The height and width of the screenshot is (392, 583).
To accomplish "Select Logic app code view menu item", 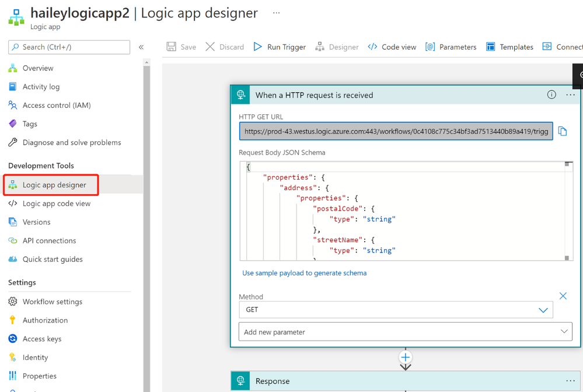I will (x=56, y=204).
